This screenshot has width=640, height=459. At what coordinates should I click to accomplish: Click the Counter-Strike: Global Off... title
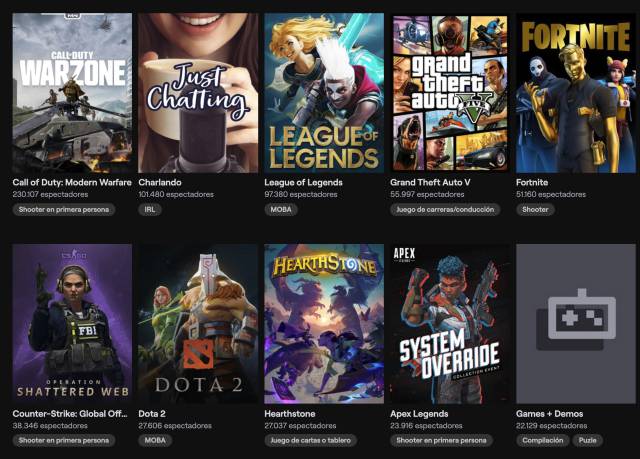(70, 414)
